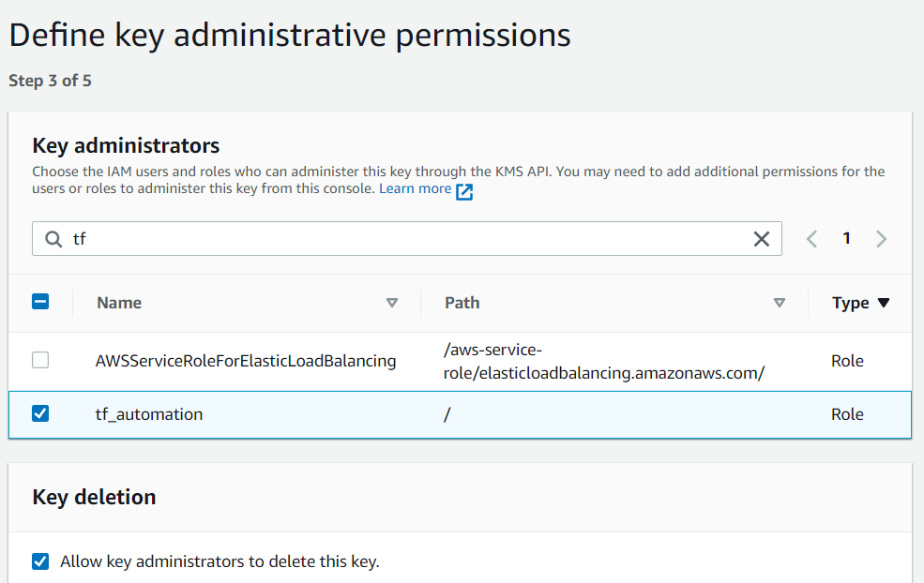924x583 pixels.
Task: Uncheck the tf_automation role checkbox
Action: pyautogui.click(x=40, y=413)
